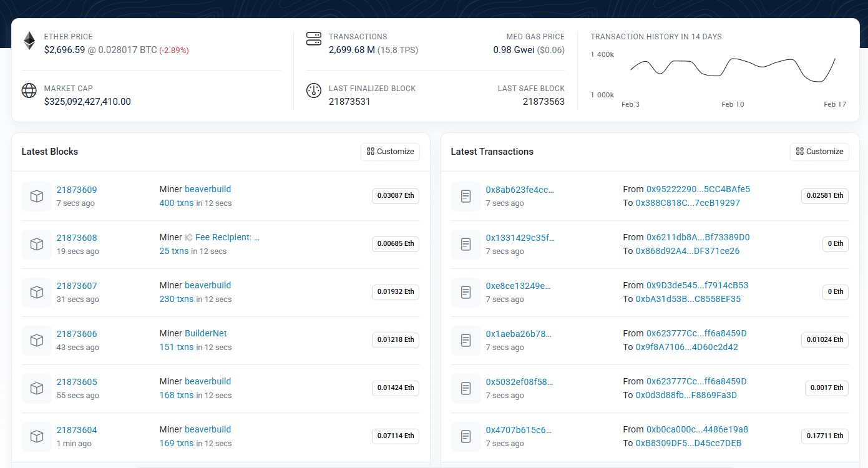The image size is (868, 468).
Task: Click the Ether price value $2,696.59
Action: point(64,50)
